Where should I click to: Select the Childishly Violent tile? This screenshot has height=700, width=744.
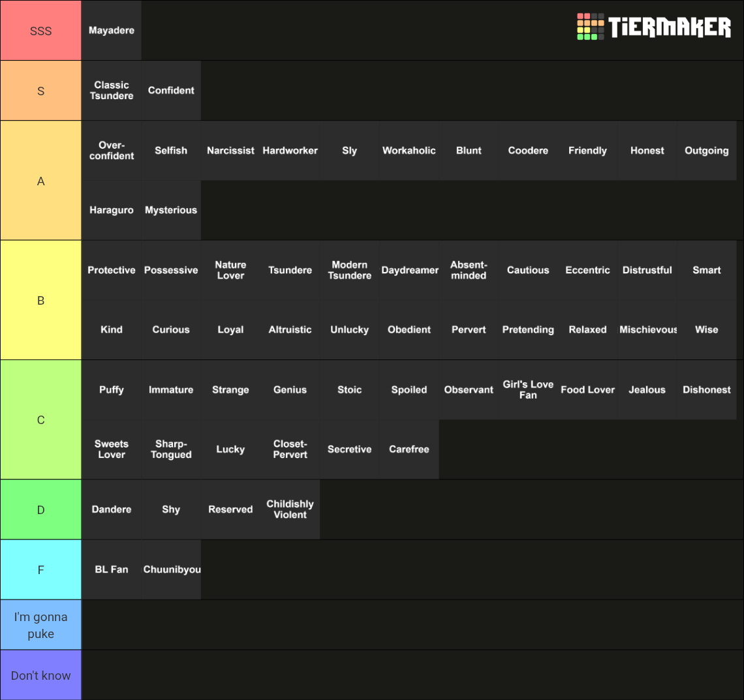(x=290, y=510)
